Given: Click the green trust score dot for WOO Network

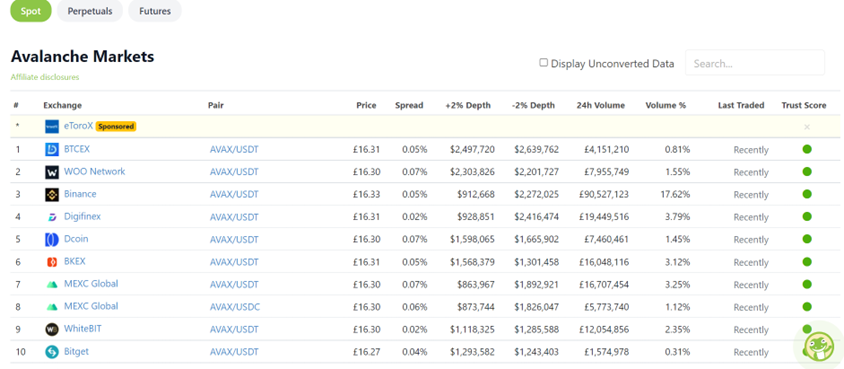Looking at the screenshot, I should (x=806, y=172).
